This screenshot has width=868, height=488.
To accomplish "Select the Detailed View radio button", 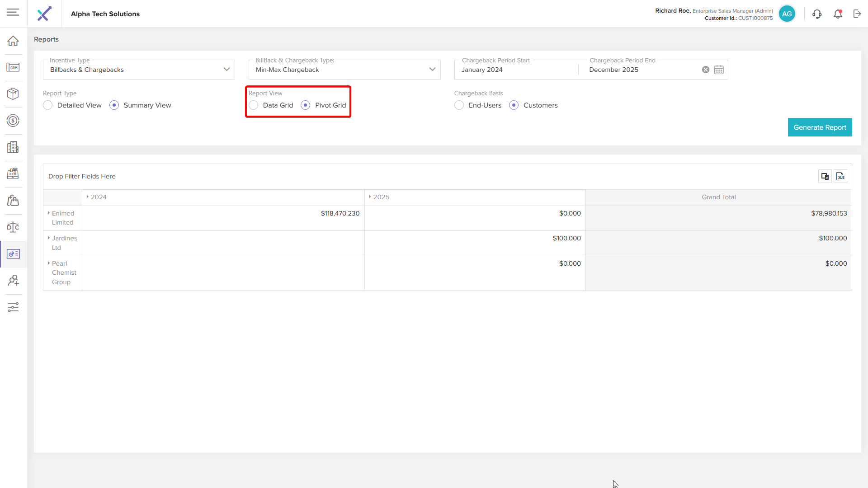I will click(48, 105).
